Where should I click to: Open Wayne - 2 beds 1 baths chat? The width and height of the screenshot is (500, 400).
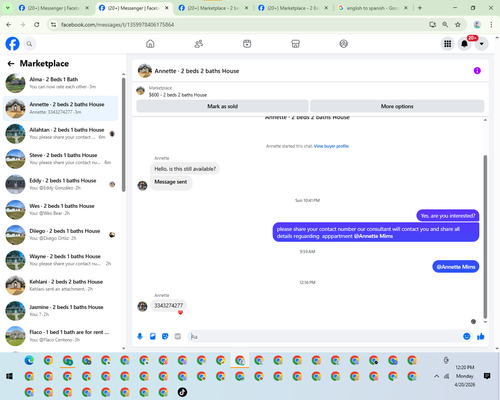pyautogui.click(x=60, y=260)
